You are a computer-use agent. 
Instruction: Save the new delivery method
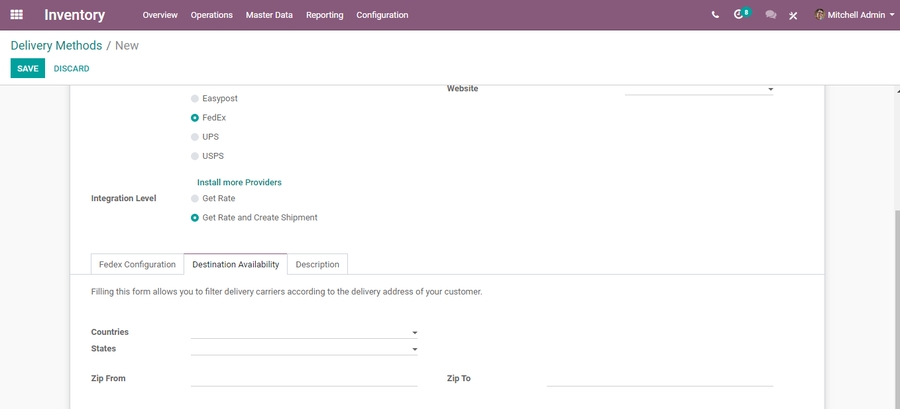point(28,69)
